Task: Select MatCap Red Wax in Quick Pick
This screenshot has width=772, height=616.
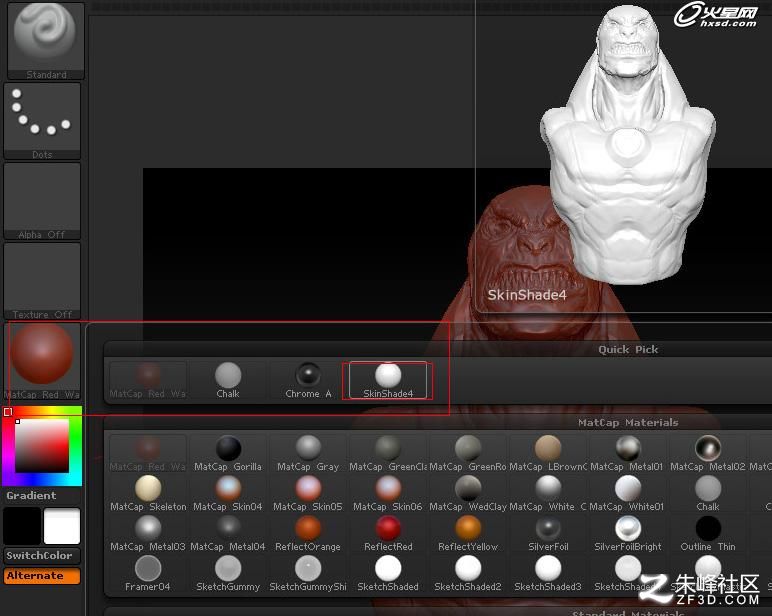Action: 148,380
